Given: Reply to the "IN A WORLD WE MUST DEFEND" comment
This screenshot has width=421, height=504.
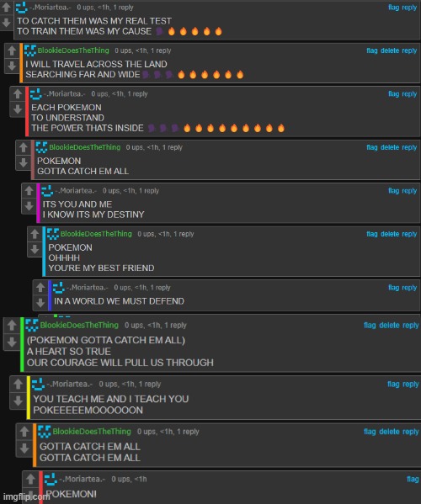Looking at the screenshot, I should 409,288.
